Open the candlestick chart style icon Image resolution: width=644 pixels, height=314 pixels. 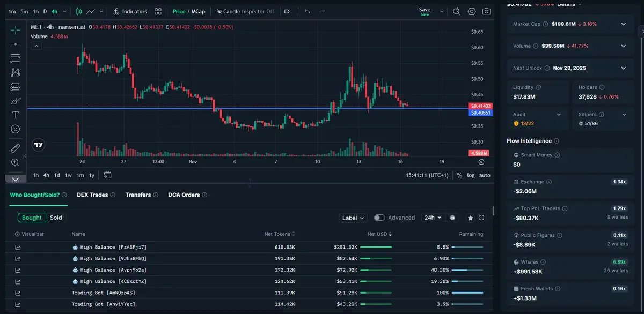click(79, 11)
